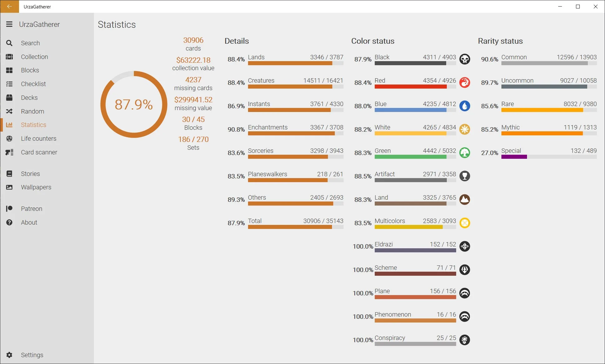605x364 pixels.
Task: Click the Eldrazi symbol icon
Action: 465,246
